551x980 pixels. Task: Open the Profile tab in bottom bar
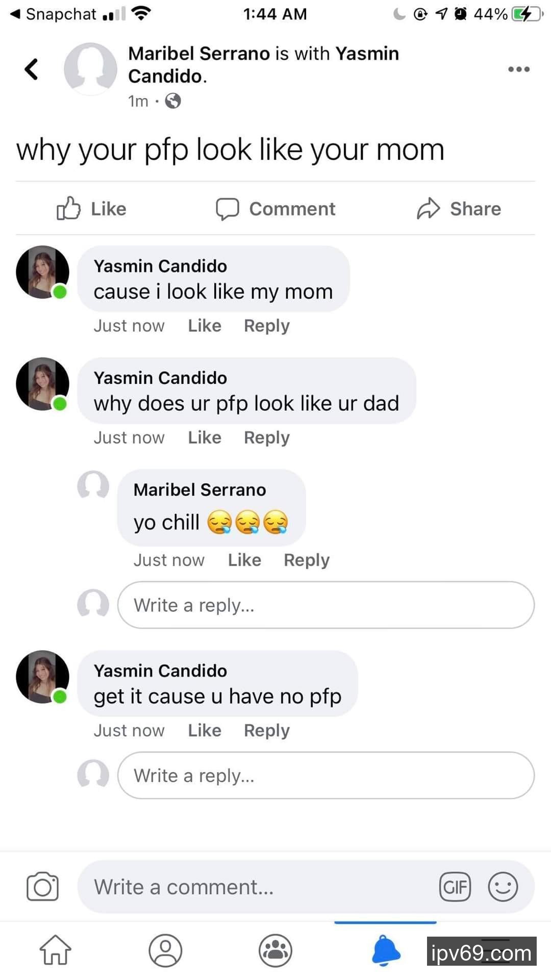click(165, 950)
